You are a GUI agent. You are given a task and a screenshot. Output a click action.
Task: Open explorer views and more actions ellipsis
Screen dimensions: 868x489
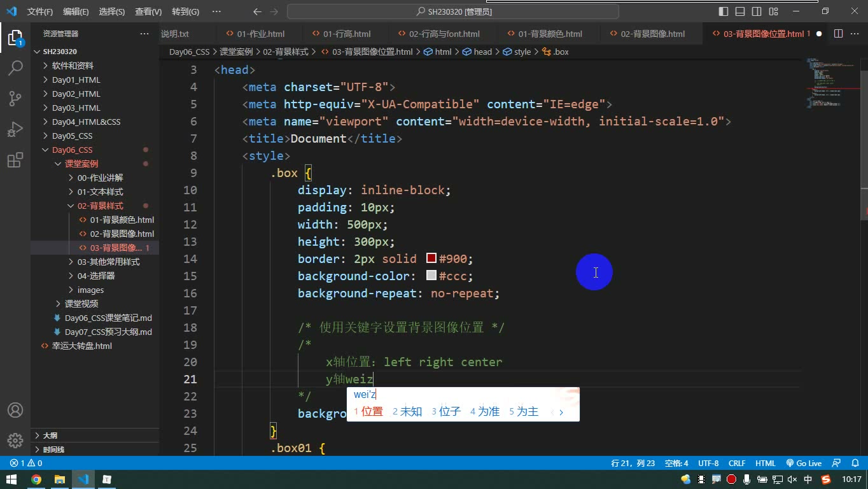(x=144, y=34)
